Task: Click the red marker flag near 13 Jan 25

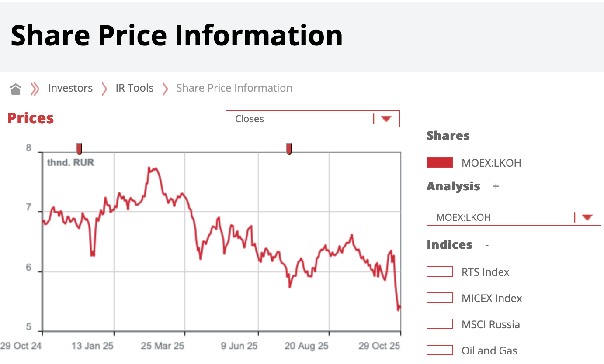Action: pos(79,148)
